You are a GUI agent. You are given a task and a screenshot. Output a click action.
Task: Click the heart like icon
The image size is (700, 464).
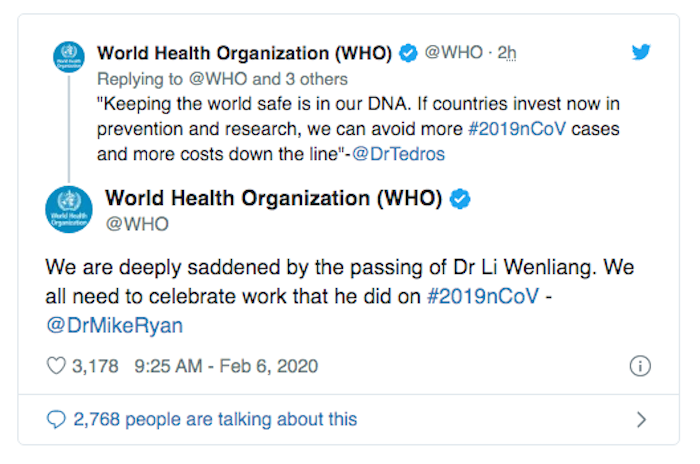pyautogui.click(x=57, y=366)
